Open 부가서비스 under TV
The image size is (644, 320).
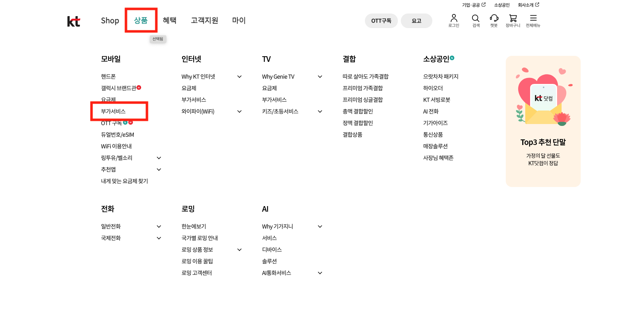[274, 100]
